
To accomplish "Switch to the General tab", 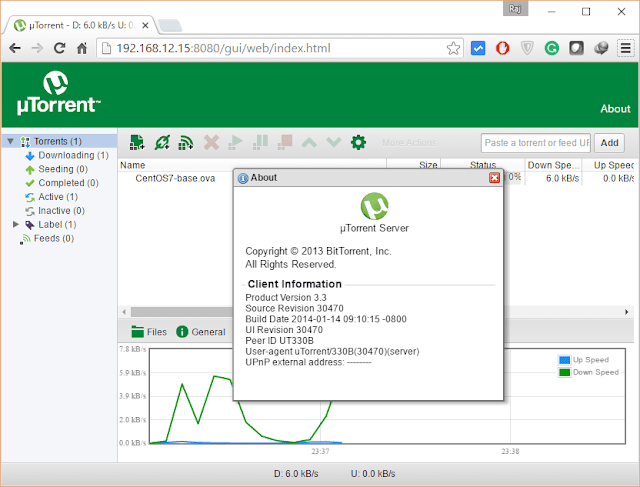I will [201, 332].
